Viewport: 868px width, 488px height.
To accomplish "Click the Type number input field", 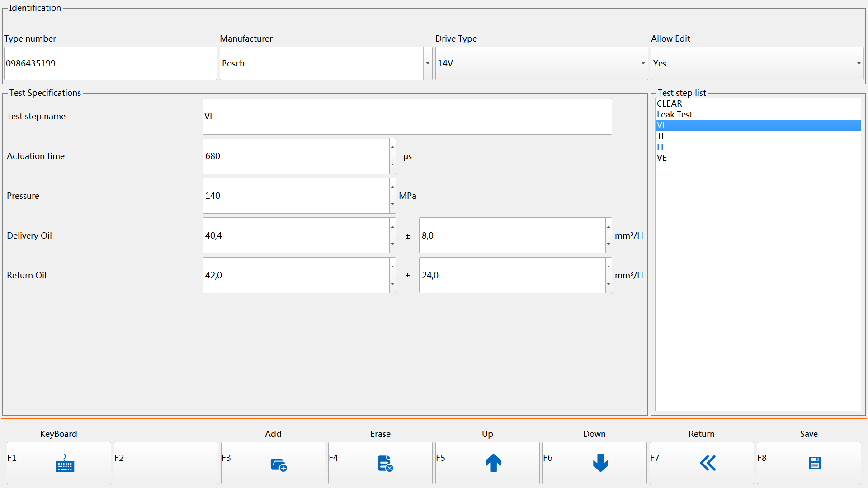I will point(110,64).
